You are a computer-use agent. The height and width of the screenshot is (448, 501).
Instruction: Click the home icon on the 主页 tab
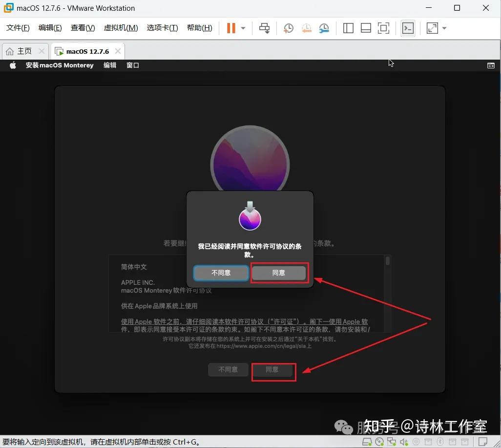click(x=10, y=51)
